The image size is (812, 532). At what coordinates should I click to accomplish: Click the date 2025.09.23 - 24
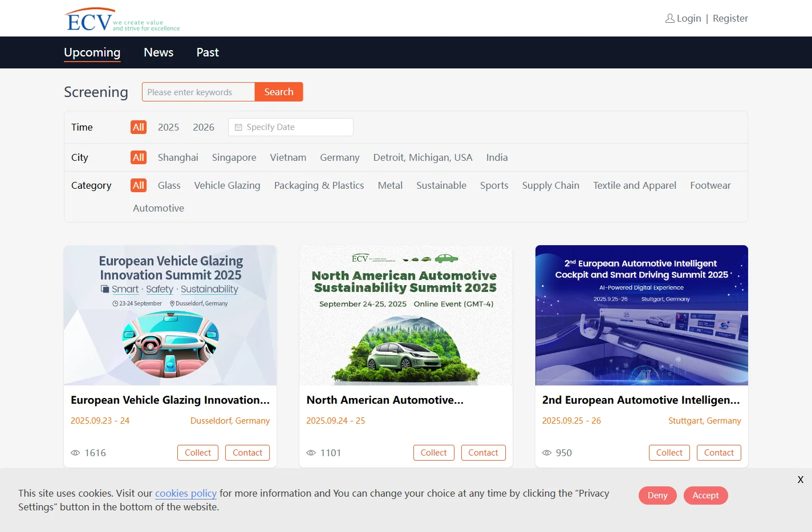coord(100,421)
